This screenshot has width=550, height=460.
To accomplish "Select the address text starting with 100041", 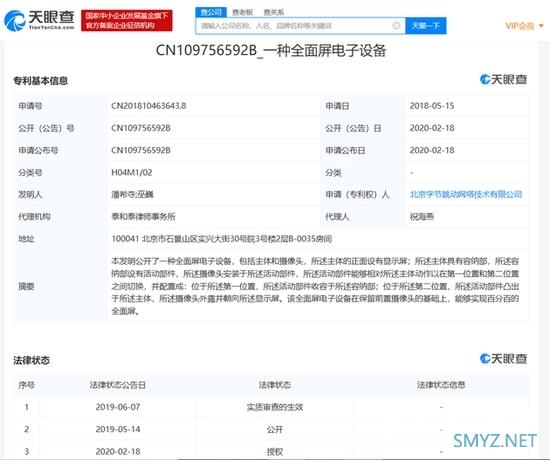I will click(x=222, y=239).
